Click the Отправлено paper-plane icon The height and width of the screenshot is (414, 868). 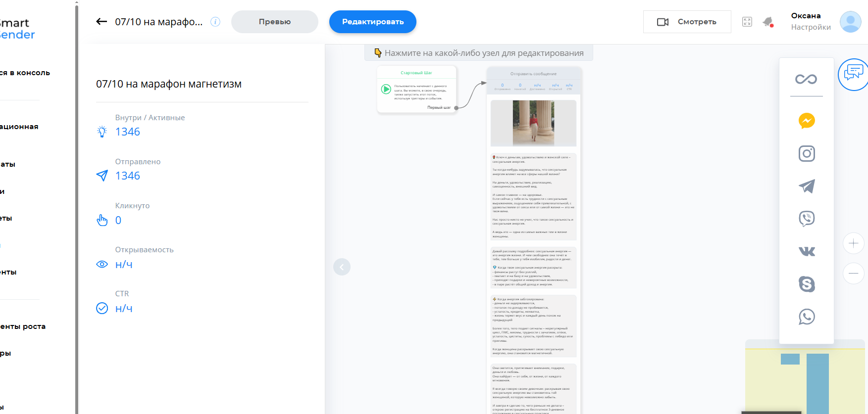pos(102,176)
